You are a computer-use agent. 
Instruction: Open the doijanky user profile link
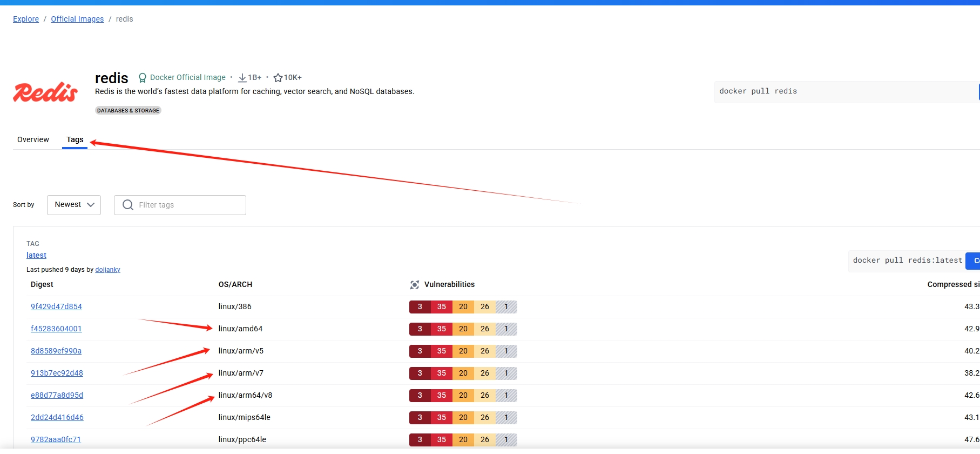[108, 270]
